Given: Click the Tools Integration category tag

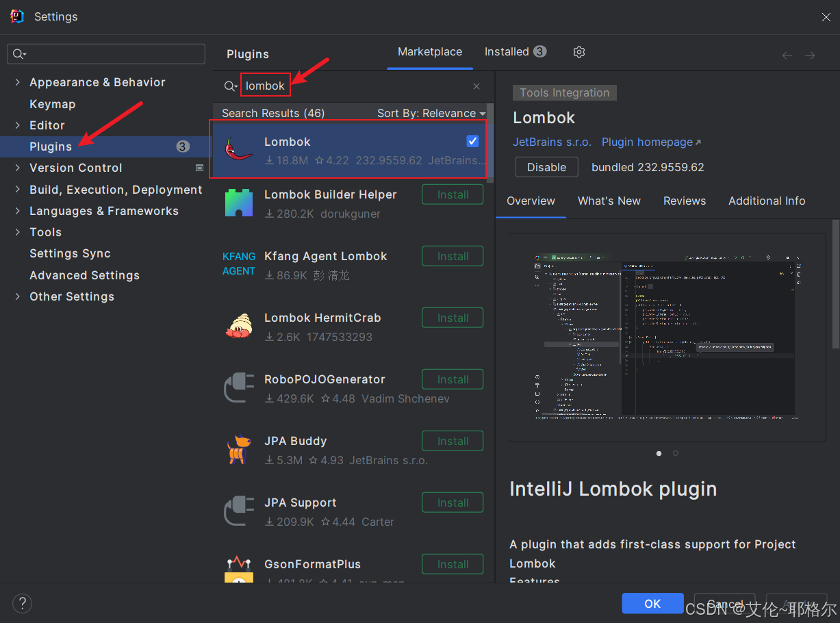Looking at the screenshot, I should point(565,92).
